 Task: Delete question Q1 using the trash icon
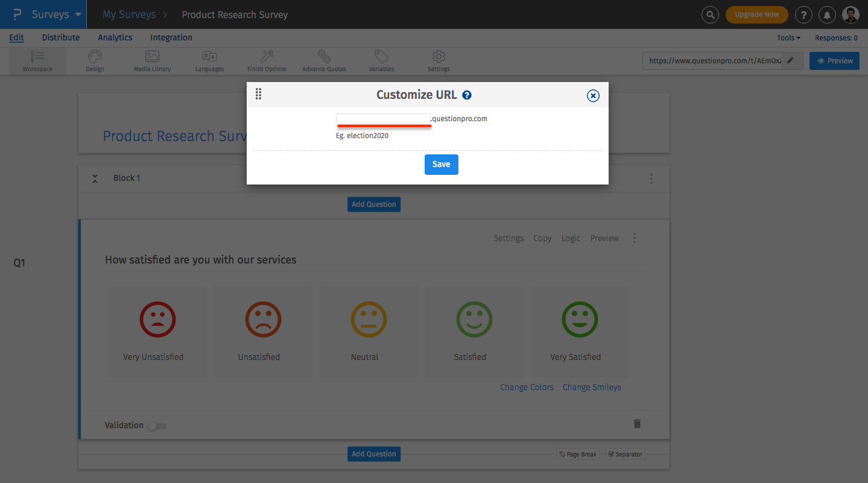(x=636, y=423)
